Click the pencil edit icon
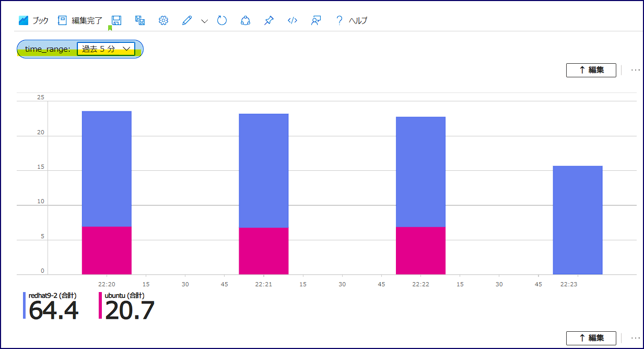Image resolution: width=644 pixels, height=349 pixels. click(x=187, y=20)
